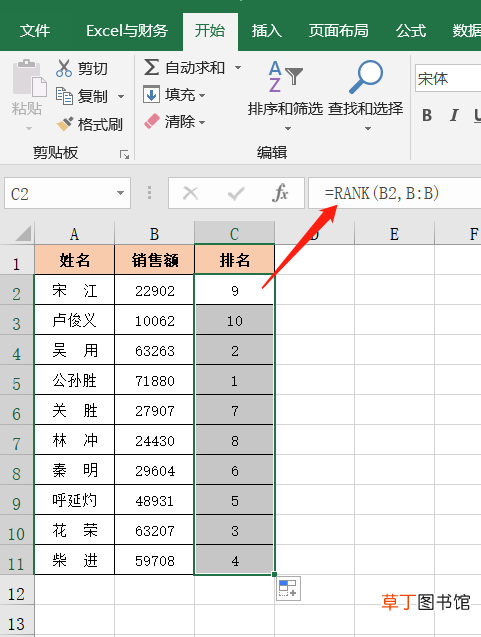Click the Find and Select magnifier icon
Screen dimensions: 481x637
point(366,76)
